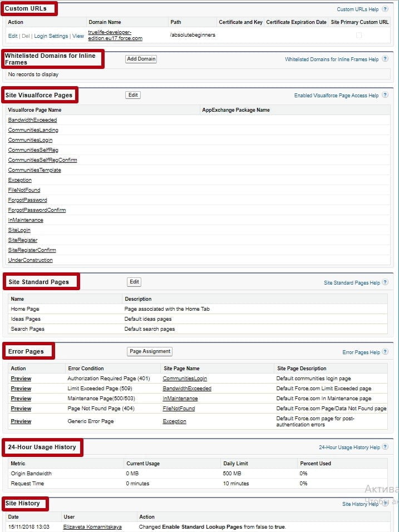Viewport: 399px width, 532px height.
Task: Open CommunitiesLogin in Error Pages table
Action: 185,379
